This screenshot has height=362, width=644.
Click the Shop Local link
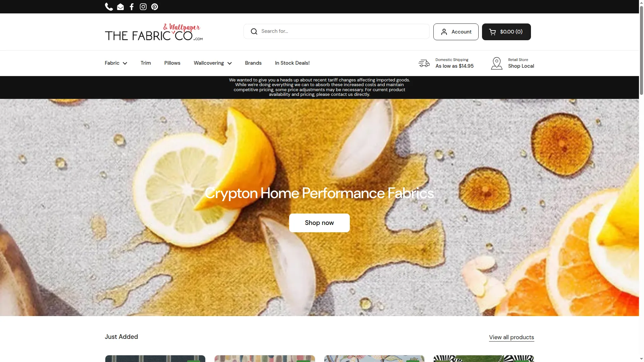[x=521, y=66]
